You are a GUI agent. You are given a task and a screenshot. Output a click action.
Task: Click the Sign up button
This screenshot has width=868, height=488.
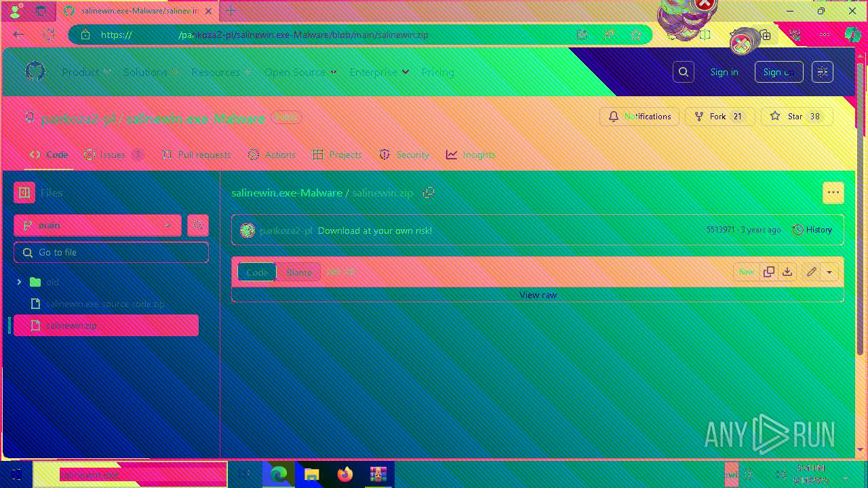click(779, 72)
